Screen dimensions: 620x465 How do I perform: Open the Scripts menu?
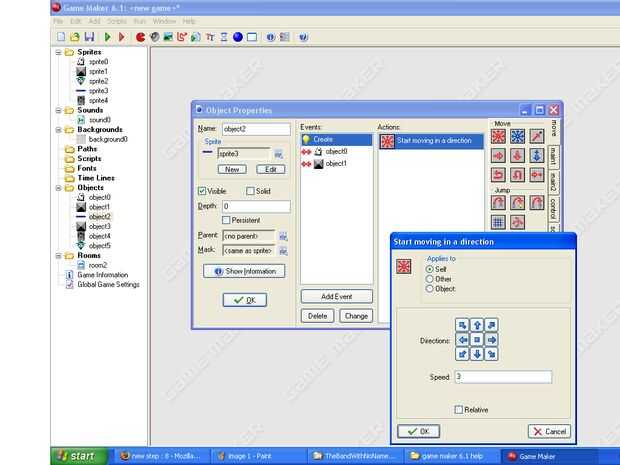[x=117, y=21]
